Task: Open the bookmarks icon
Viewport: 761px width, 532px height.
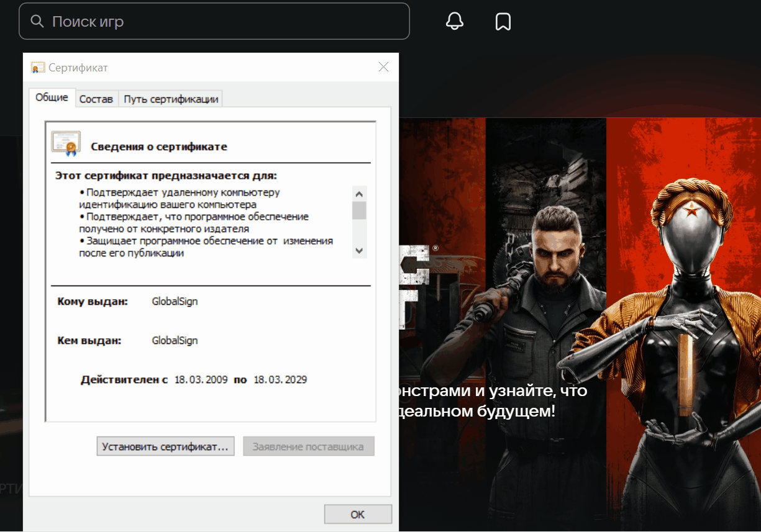Action: [x=503, y=22]
